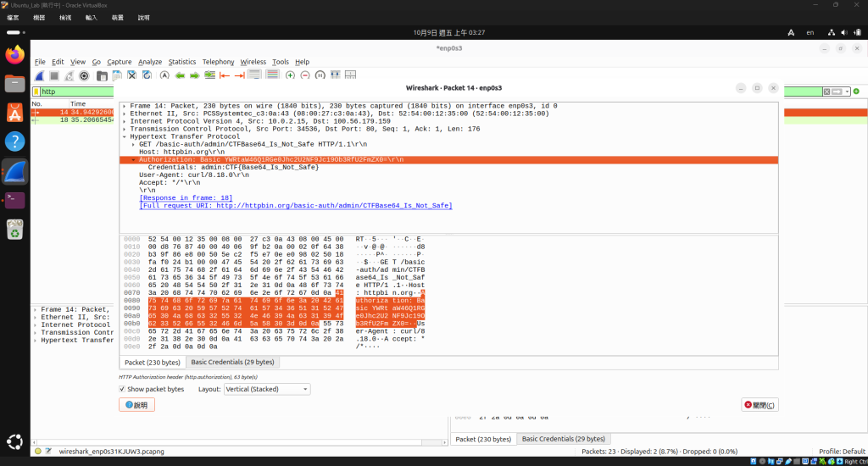
Task: Main window Packet (230 bytes) bottom tab
Action: (483, 440)
